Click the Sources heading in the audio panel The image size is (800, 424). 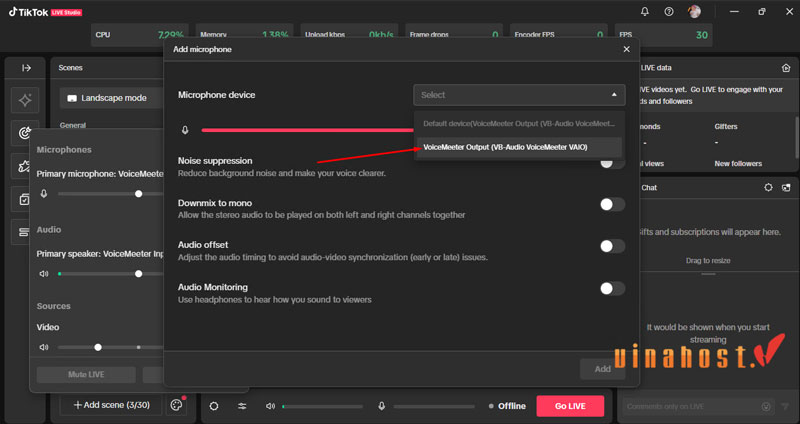(54, 306)
